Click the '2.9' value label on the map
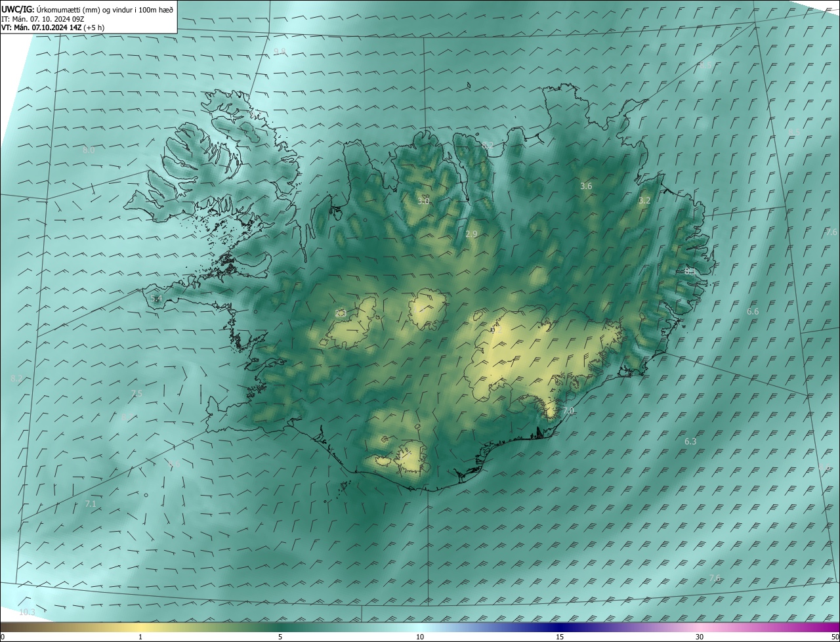Viewport: 840px width, 642px height. point(471,234)
